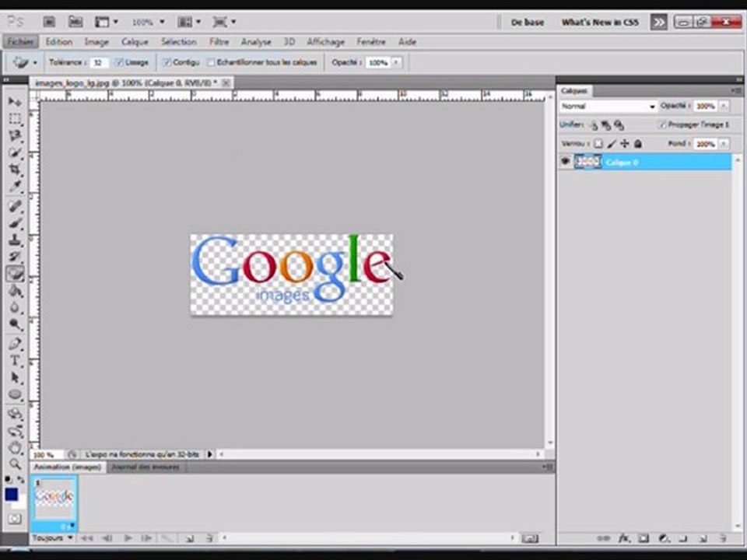
Task: Open options bar Opacité arrow
Action: 396,62
